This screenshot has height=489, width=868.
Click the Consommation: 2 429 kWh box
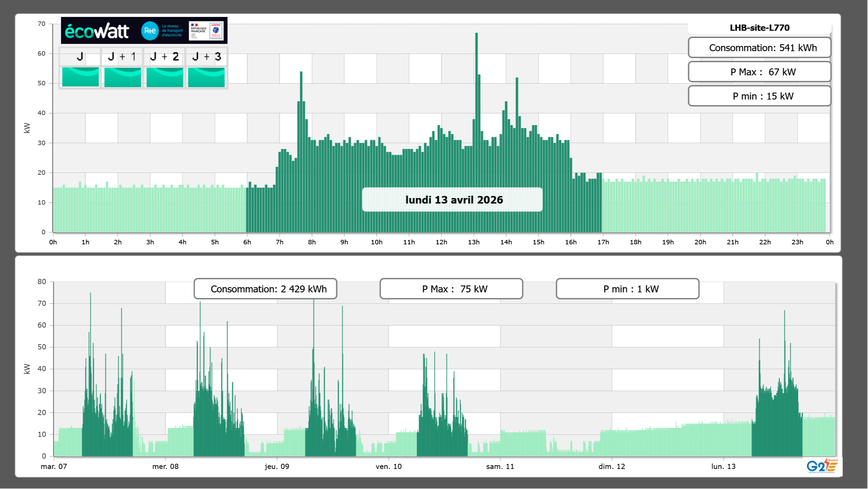pos(265,289)
